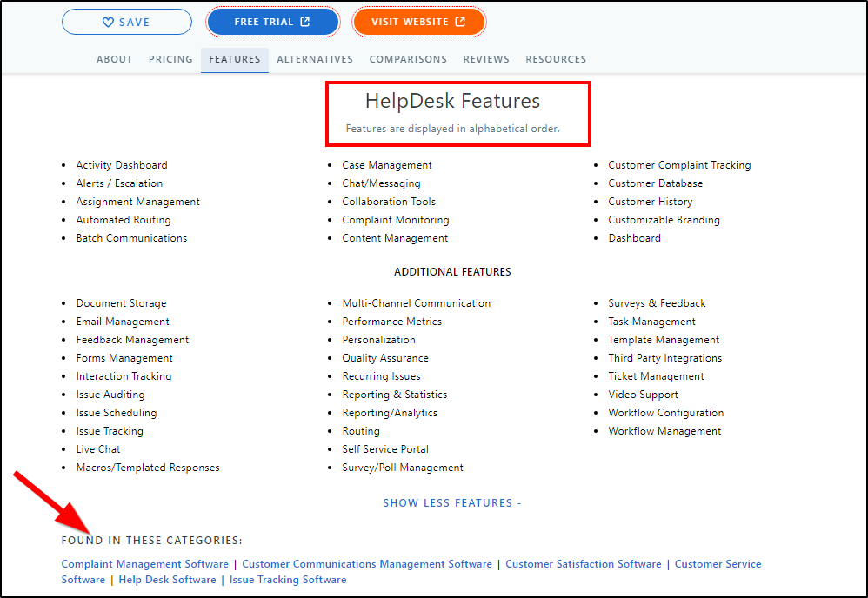Select the Features tab
The height and width of the screenshot is (598, 868).
pyautogui.click(x=235, y=59)
